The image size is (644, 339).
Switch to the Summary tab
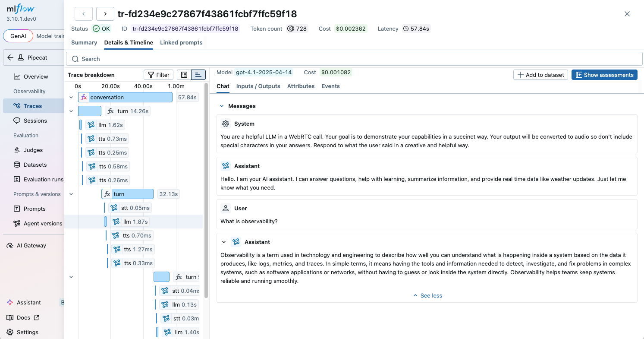84,42
